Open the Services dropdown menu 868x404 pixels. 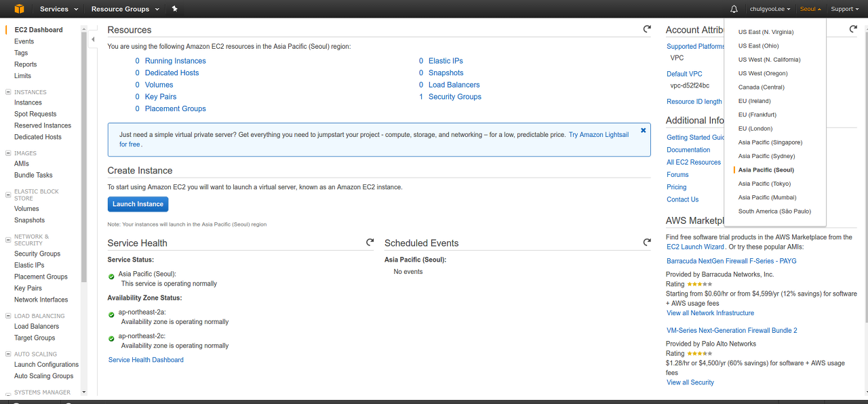tap(59, 9)
